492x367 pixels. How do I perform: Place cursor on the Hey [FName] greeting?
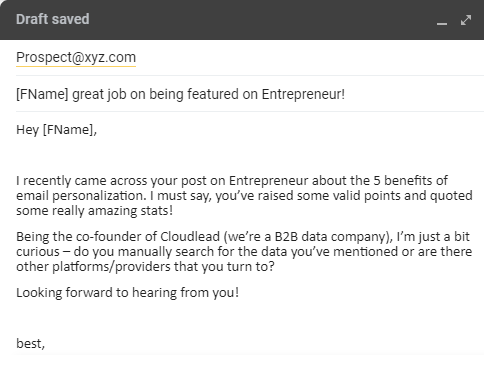(x=56, y=129)
